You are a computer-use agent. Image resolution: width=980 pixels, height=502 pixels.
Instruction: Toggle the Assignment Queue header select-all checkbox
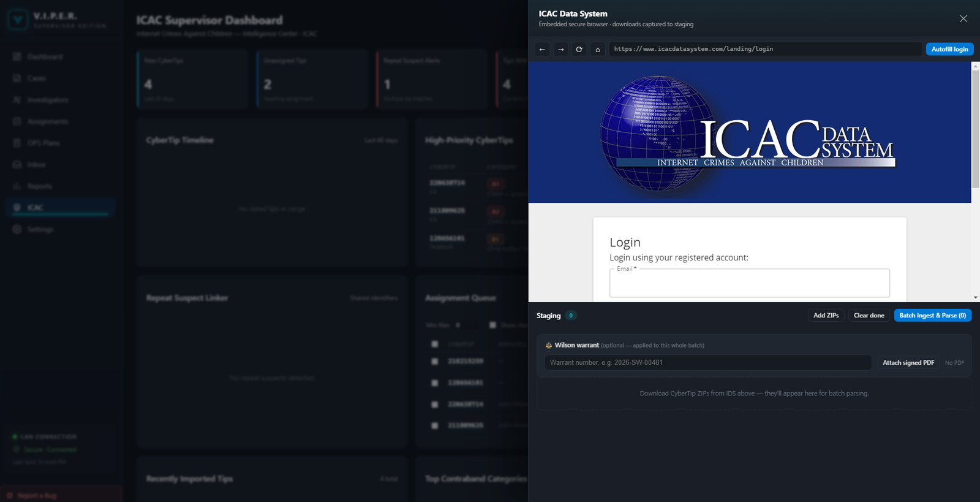(x=435, y=344)
